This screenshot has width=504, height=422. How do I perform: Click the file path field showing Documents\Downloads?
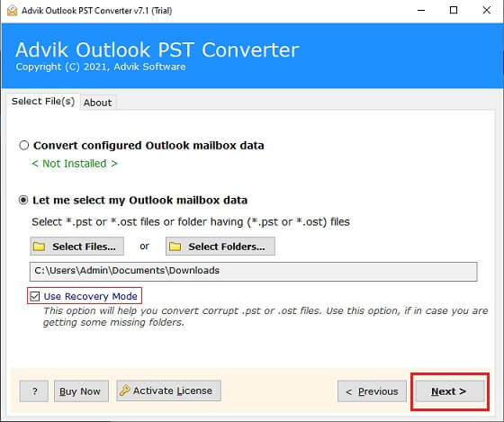click(x=253, y=271)
